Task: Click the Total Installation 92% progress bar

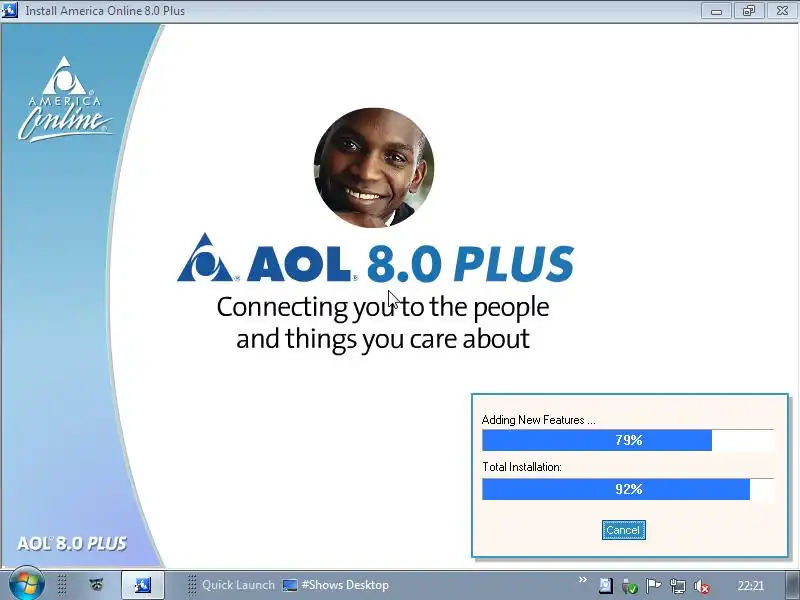Action: (x=628, y=489)
